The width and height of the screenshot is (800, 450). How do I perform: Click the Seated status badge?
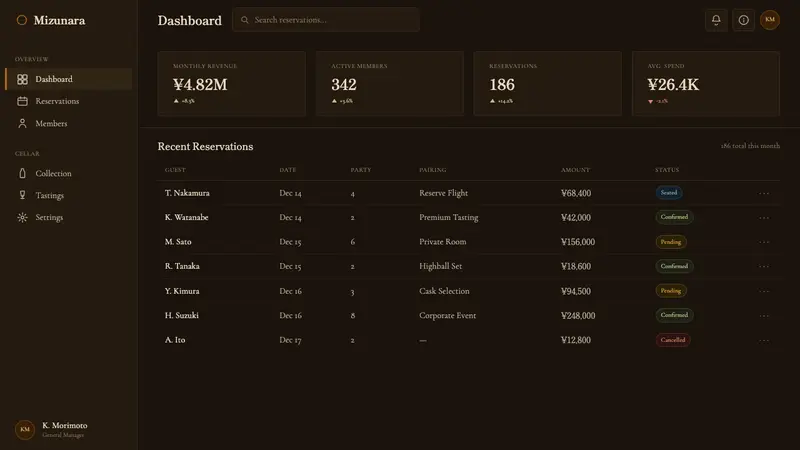pyautogui.click(x=669, y=193)
